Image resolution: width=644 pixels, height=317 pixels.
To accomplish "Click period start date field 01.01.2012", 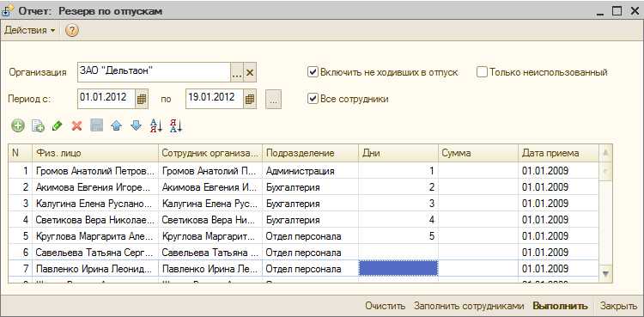I will 106,99.
